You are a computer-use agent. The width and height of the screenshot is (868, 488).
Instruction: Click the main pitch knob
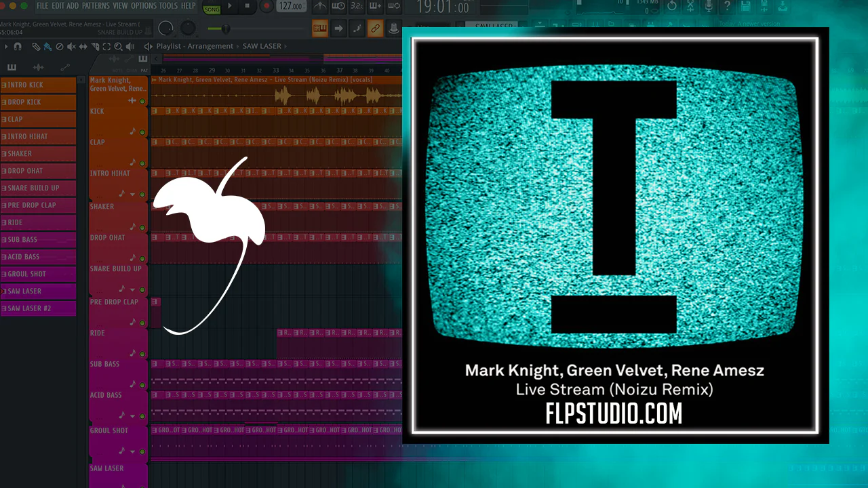point(189,28)
